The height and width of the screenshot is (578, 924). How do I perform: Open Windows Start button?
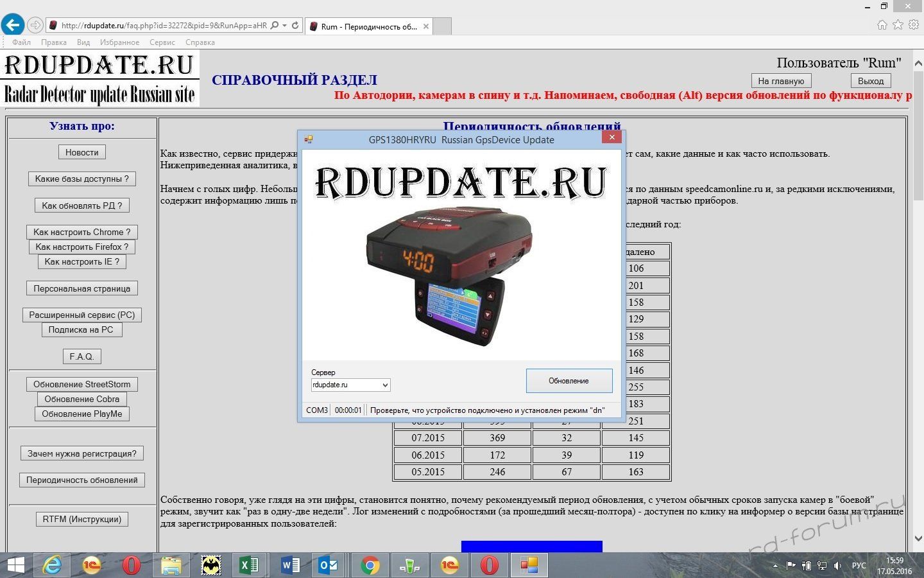[x=15, y=565]
